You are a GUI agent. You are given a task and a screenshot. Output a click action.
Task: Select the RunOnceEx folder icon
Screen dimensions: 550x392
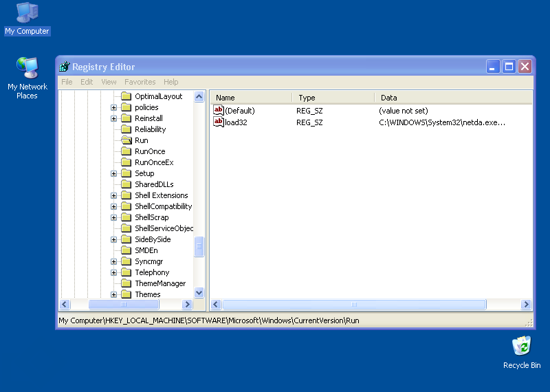pos(126,162)
